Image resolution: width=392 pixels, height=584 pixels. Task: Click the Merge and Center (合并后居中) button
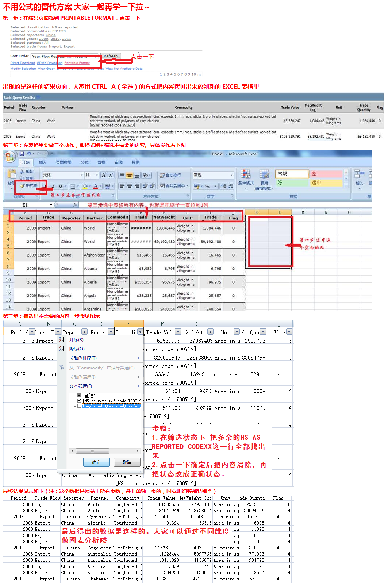173,186
